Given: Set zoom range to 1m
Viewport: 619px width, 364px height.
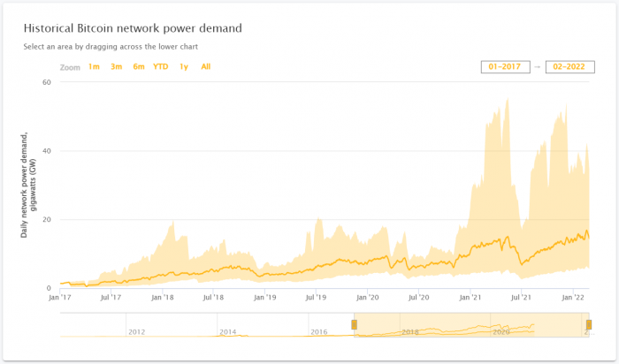Looking at the screenshot, I should point(94,67).
